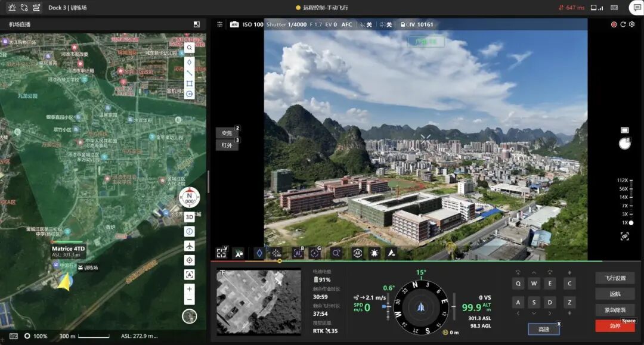Open camera settings gear icon
The width and height of the screenshot is (644, 345).
632,24
